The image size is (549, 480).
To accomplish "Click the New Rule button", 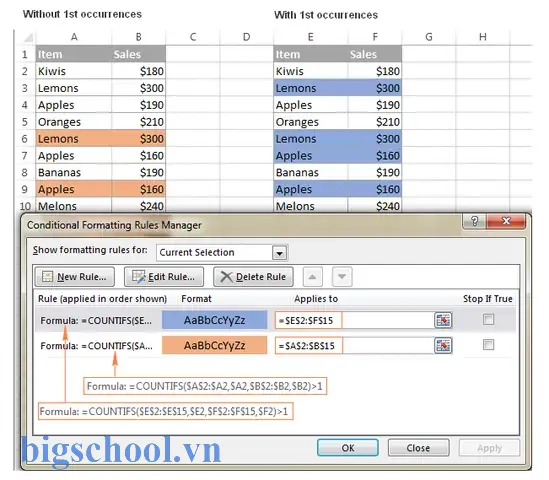I will tap(75, 277).
